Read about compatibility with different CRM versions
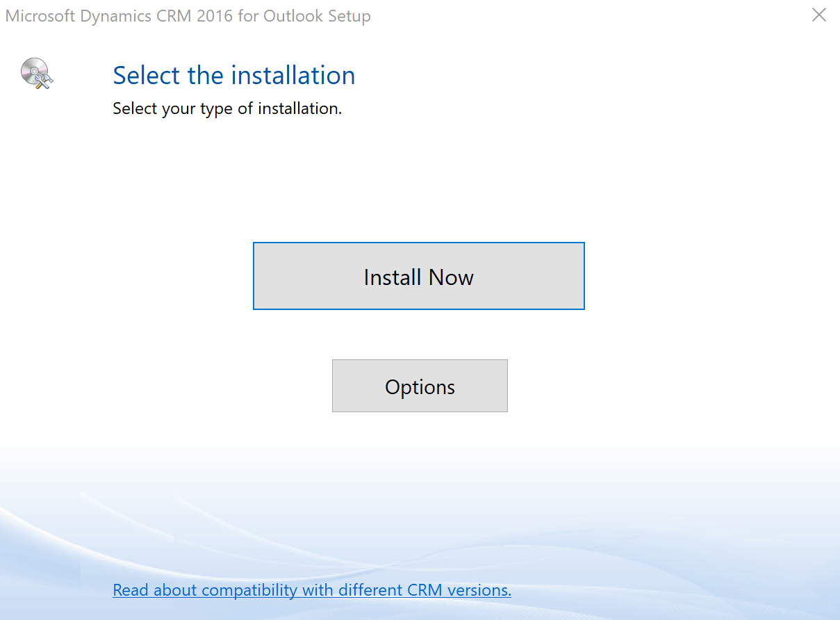Image resolution: width=840 pixels, height=620 pixels. pyautogui.click(x=312, y=590)
